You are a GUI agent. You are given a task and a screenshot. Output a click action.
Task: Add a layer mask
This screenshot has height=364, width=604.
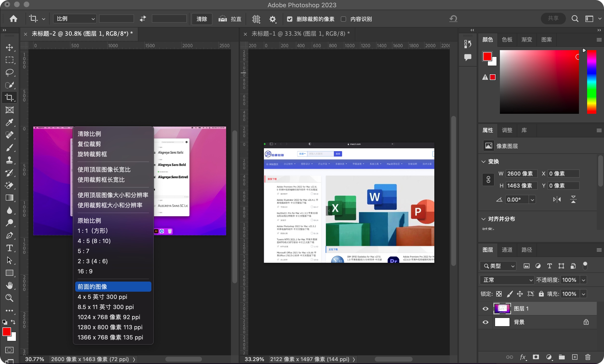click(x=536, y=357)
